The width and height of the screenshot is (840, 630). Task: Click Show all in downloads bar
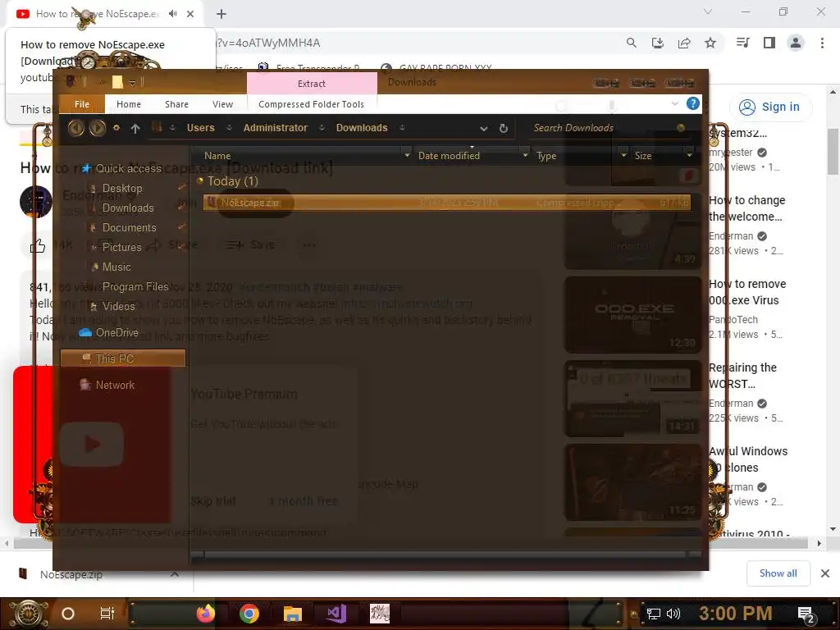point(778,573)
